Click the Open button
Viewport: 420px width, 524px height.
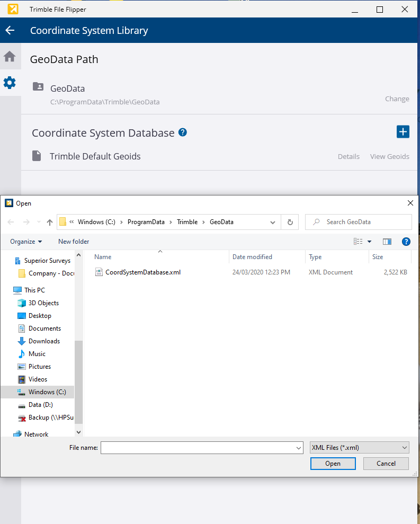coord(333,463)
